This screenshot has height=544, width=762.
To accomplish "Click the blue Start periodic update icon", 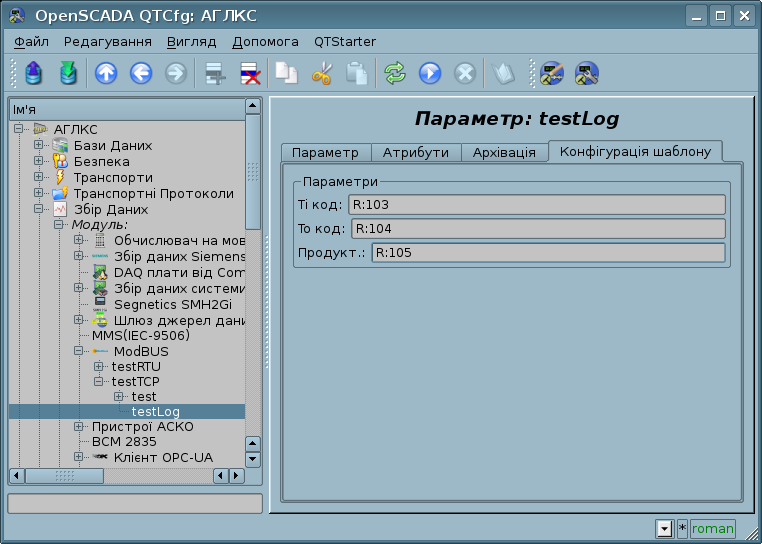I will (430, 73).
